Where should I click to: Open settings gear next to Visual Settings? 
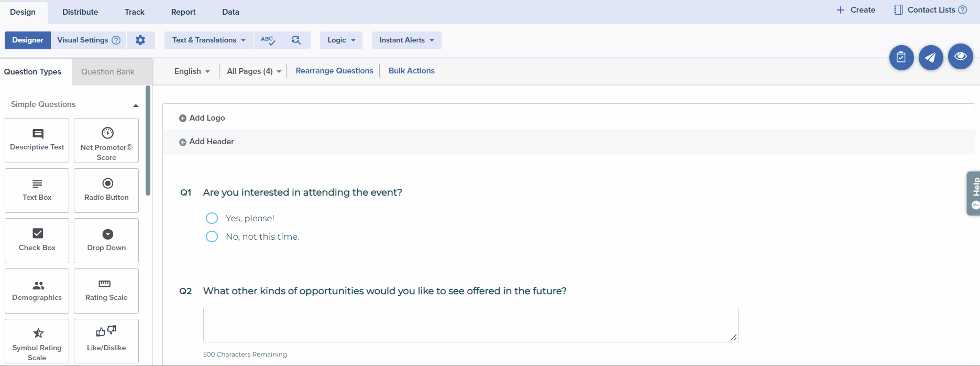pos(140,40)
